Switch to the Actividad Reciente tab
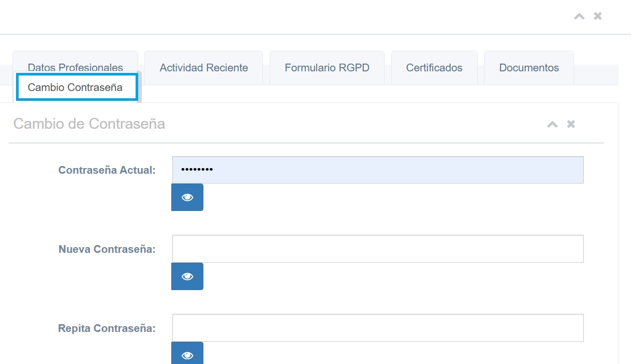The height and width of the screenshot is (364, 634). (203, 68)
